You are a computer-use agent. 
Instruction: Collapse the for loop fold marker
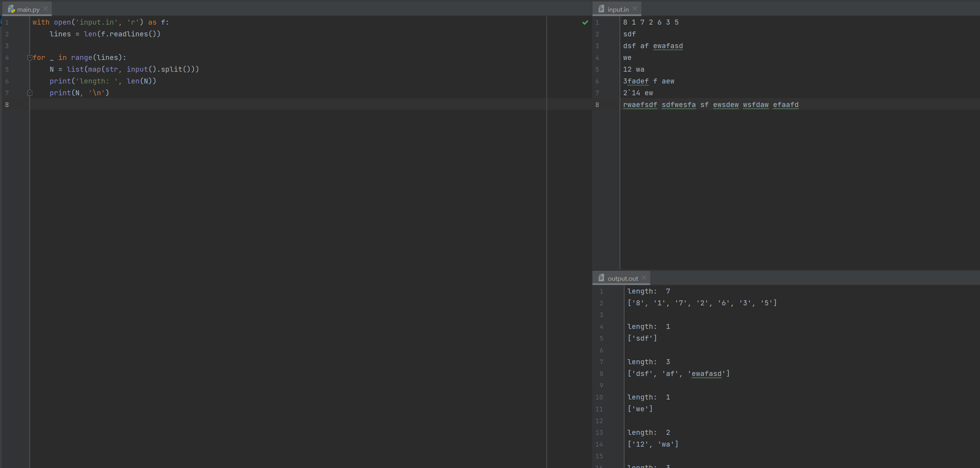pos(30,58)
